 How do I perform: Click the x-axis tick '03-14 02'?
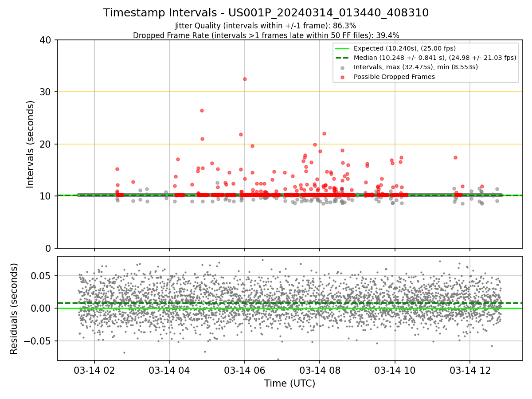pyautogui.click(x=94, y=370)
